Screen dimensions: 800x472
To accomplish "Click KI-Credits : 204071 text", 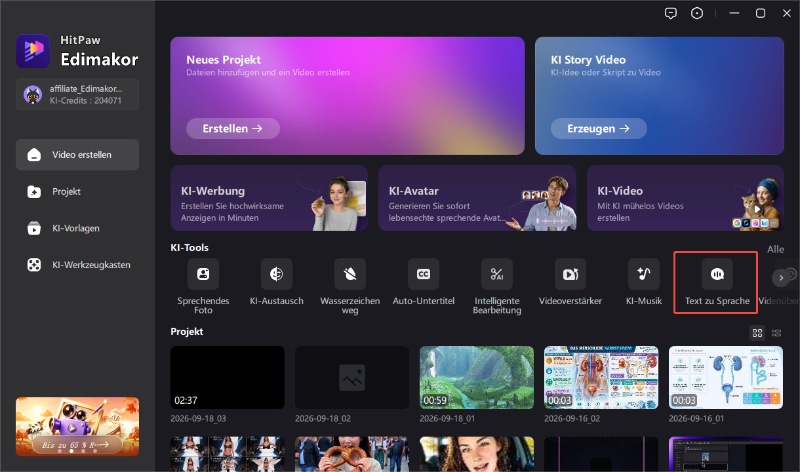I will tap(86, 101).
